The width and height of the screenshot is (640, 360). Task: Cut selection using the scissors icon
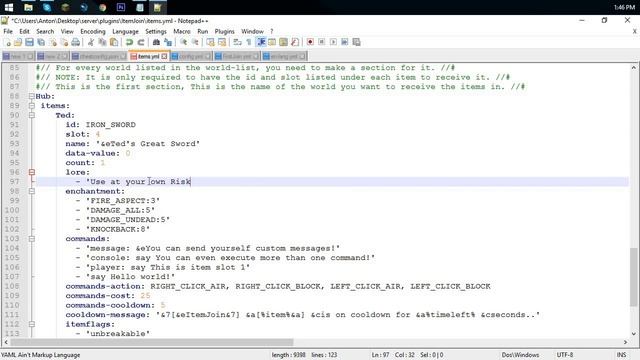tap(91, 42)
